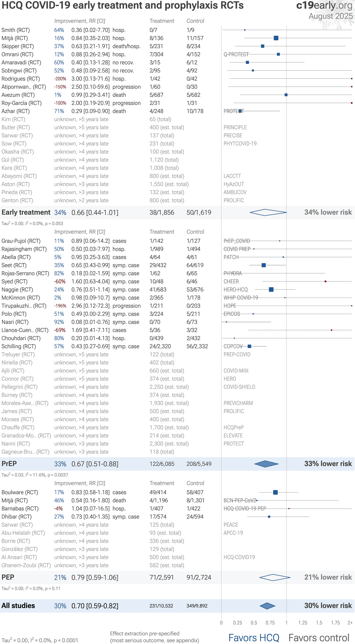This screenshot has width=355, height=644.
Task: Select the Nasri (RCT) study name
Action: coord(15,322)
